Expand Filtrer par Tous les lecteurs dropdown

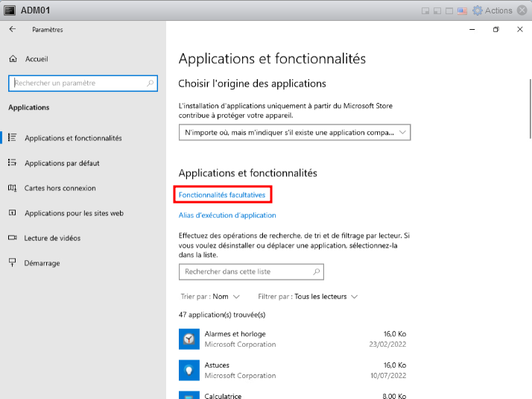point(308,297)
